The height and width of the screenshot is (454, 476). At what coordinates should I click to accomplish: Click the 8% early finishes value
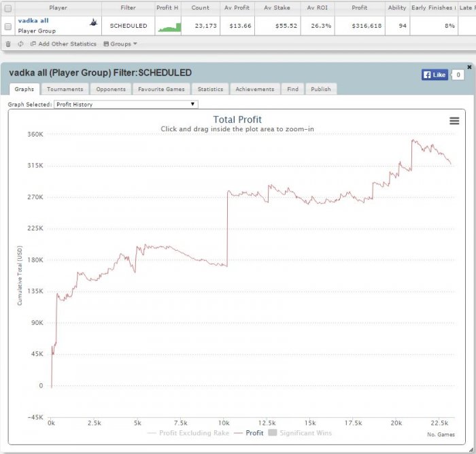click(450, 26)
